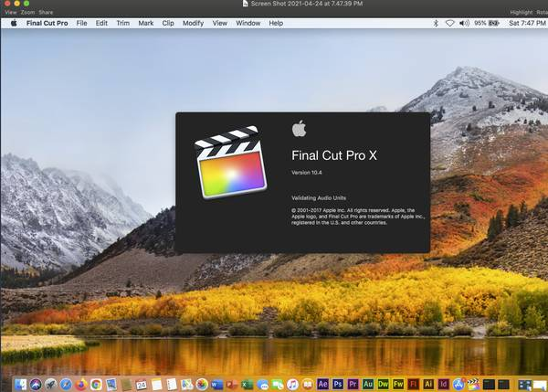
Task: Open Preview's View toolbar button
Action: (10, 12)
